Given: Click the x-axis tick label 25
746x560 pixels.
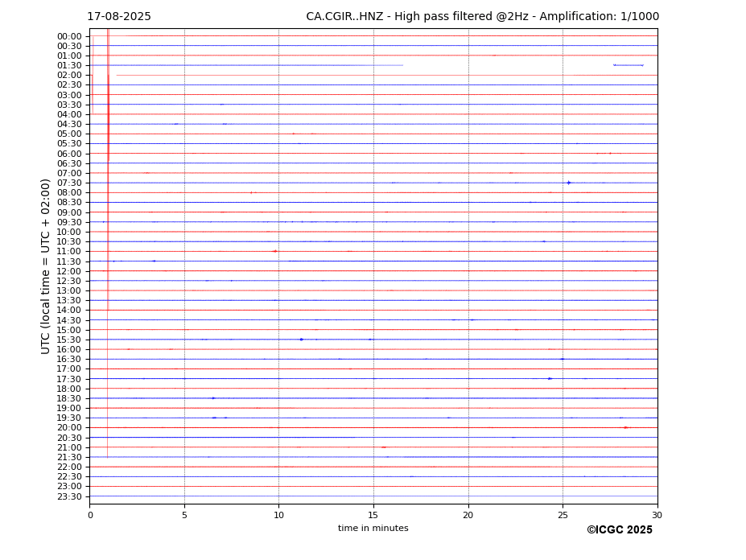Looking at the screenshot, I should click(x=563, y=515).
